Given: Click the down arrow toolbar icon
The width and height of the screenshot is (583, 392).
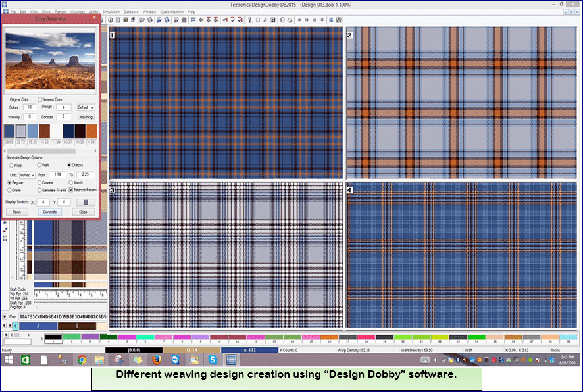Looking at the screenshot, I should [322, 20].
